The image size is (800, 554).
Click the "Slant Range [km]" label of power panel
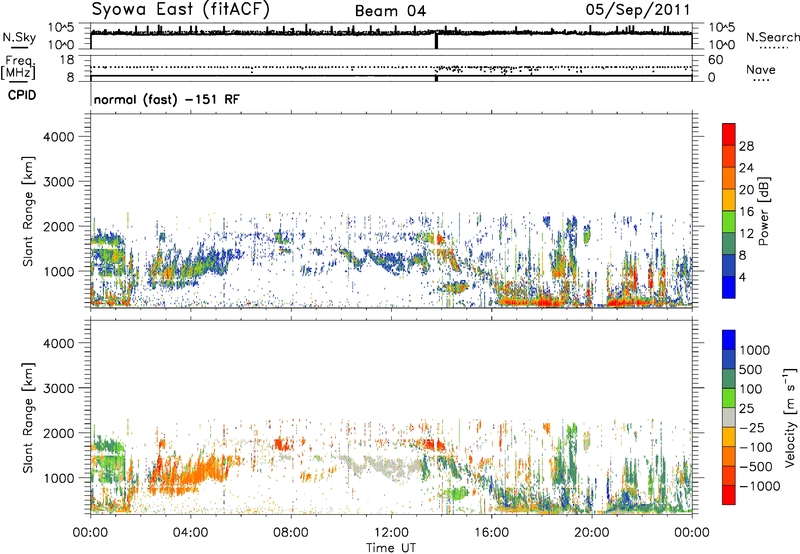28,211
